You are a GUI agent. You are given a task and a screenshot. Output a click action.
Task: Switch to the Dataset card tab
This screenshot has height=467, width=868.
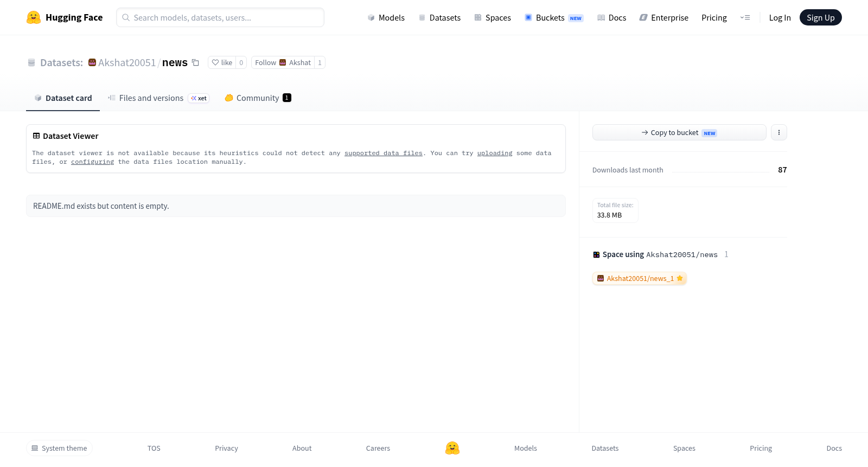coord(63,98)
